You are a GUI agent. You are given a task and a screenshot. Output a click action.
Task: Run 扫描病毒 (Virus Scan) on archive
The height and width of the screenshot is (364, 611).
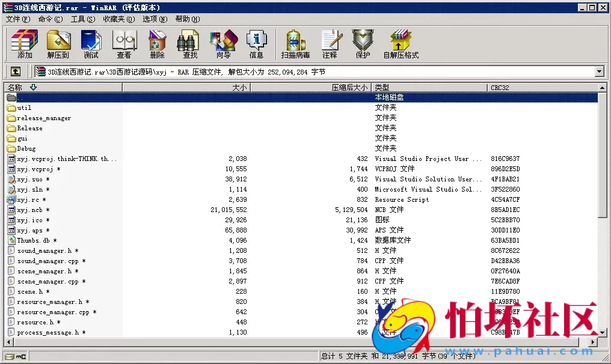(295, 43)
